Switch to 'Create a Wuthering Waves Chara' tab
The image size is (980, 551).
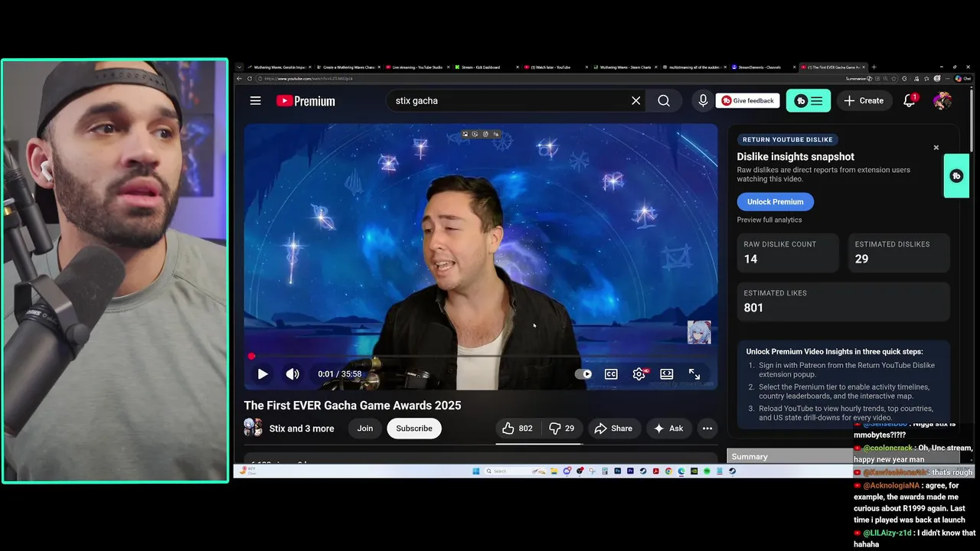point(348,67)
